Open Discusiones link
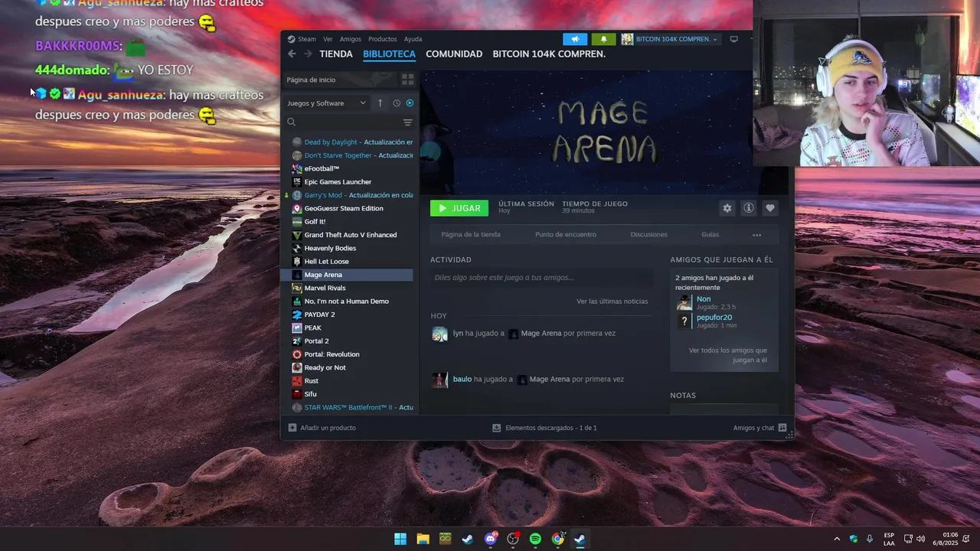 [x=648, y=235]
